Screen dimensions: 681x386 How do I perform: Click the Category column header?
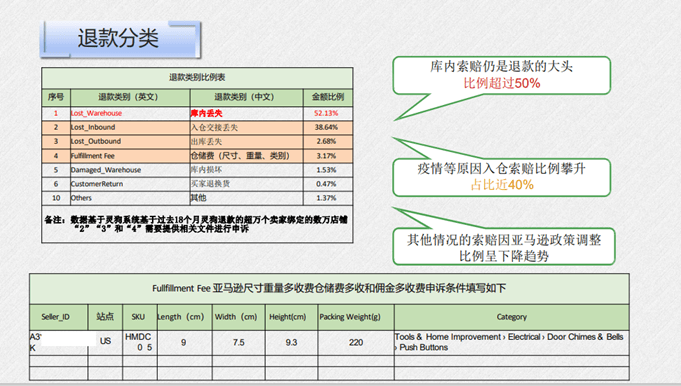pyautogui.click(x=512, y=317)
